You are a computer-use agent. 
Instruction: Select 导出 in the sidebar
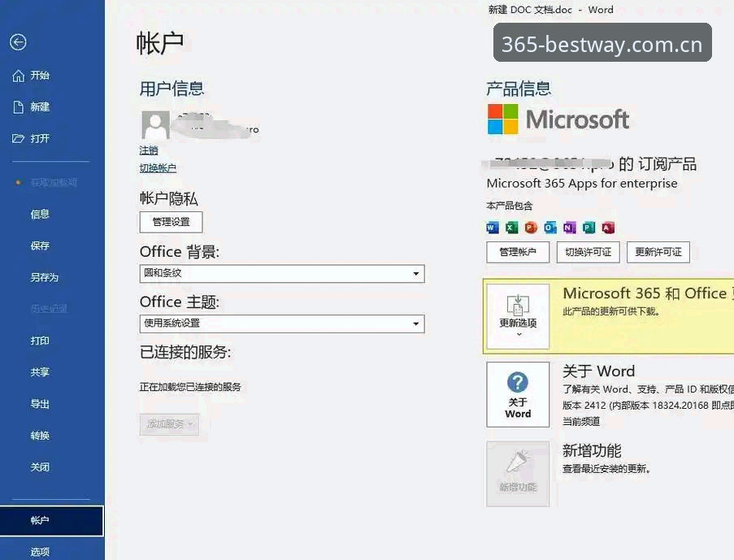pyautogui.click(x=41, y=404)
